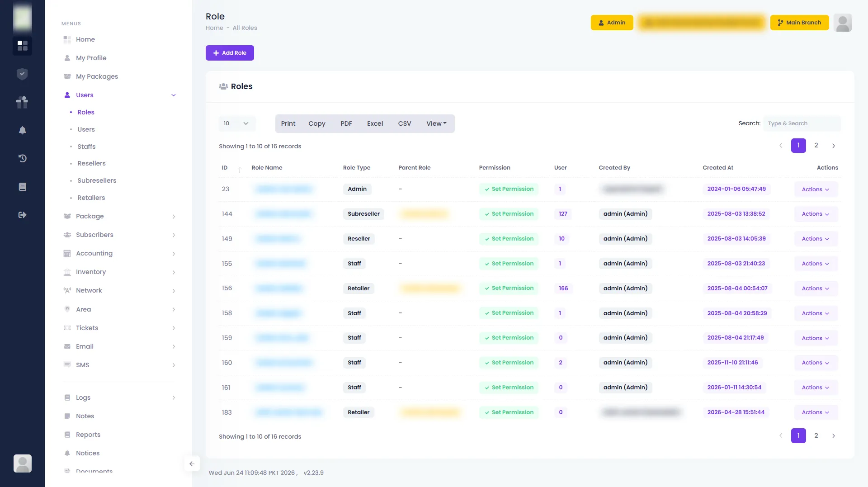Image resolution: width=868 pixels, height=487 pixels.
Task: Click the Tickets icon in sidebar
Action: tap(67, 328)
